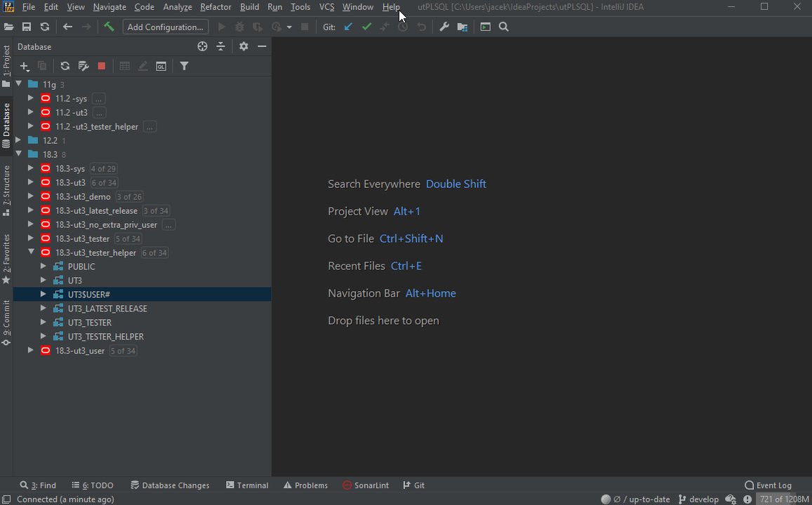
Task: Click the grey circle status bar indicator
Action: pos(606,499)
